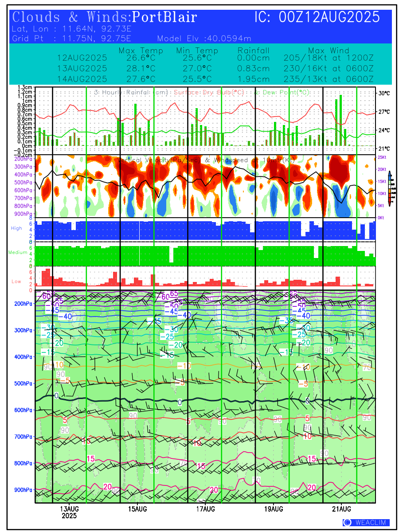This screenshot has width=399, height=532.
Task: Select the 12AUG2025 date row label
Action: coord(82,58)
